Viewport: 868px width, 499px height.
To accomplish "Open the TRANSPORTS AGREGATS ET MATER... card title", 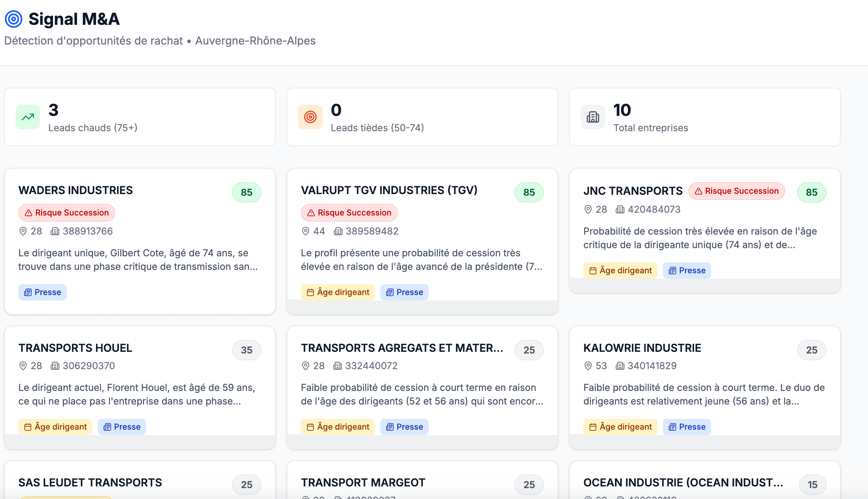I will (x=402, y=348).
